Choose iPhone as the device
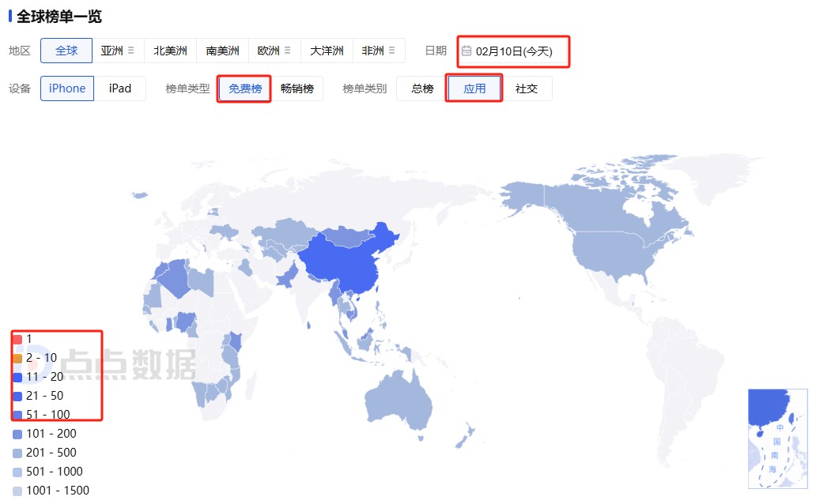Screen dimensions: 816x504 67,88
